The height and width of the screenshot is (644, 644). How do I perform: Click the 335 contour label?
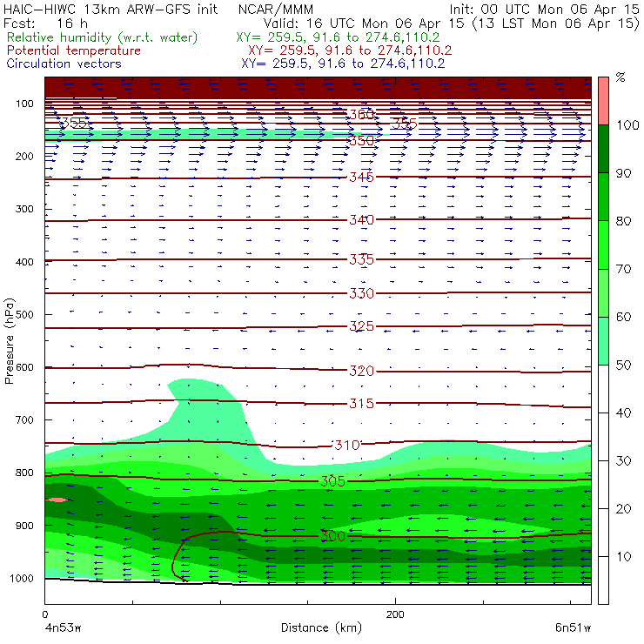click(361, 259)
